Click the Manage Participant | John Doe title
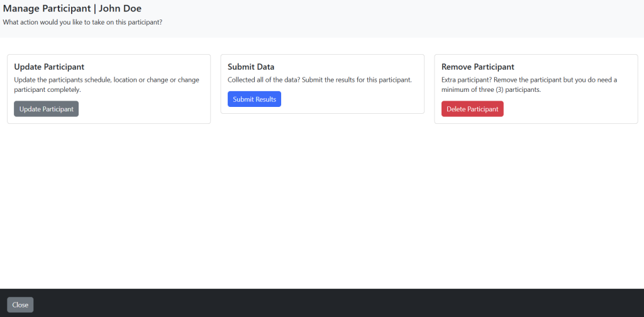Screen dimensions: 644x317 tap(72, 8)
